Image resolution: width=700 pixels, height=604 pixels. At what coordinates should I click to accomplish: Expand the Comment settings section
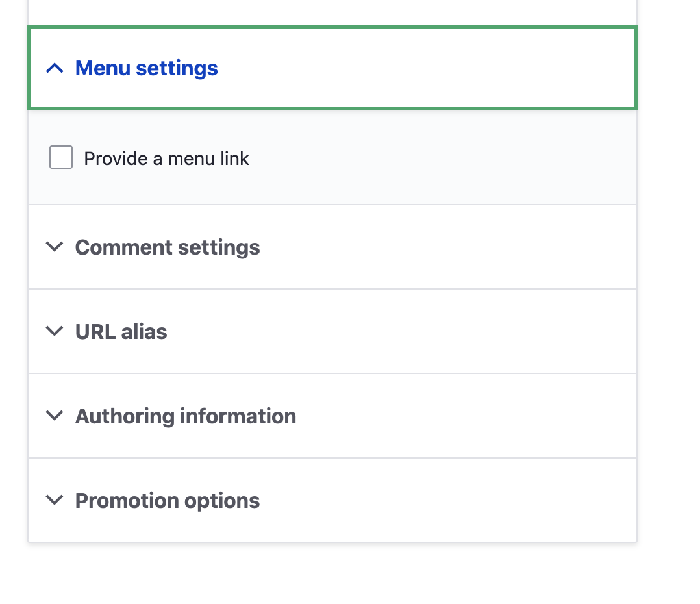coord(167,247)
